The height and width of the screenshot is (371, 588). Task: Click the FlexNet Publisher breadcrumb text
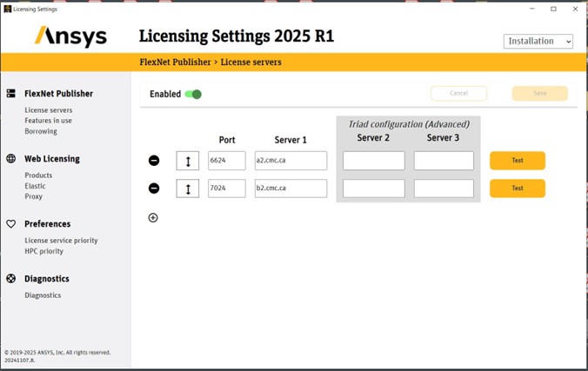click(x=175, y=63)
